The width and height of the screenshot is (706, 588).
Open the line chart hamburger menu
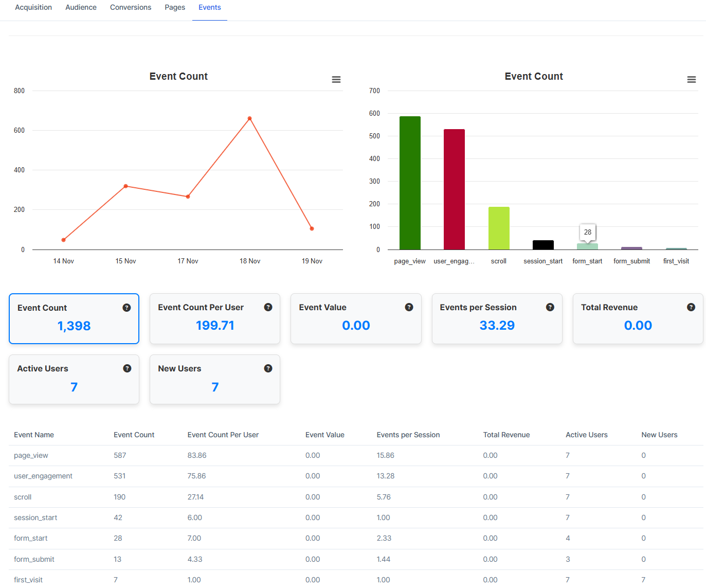pos(336,80)
